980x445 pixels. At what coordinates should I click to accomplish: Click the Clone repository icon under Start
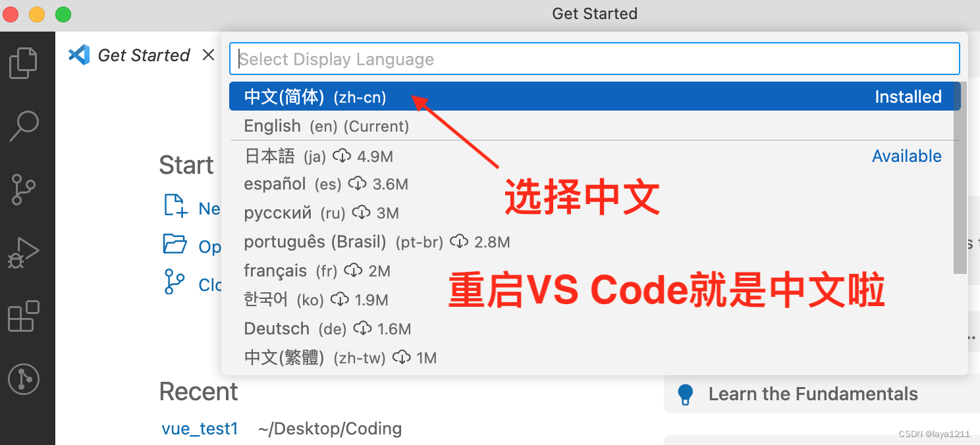tap(175, 282)
